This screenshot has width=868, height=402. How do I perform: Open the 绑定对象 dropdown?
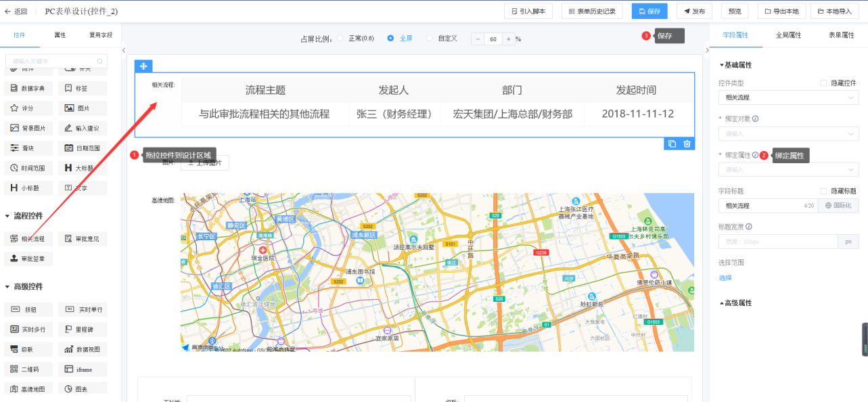tap(789, 133)
